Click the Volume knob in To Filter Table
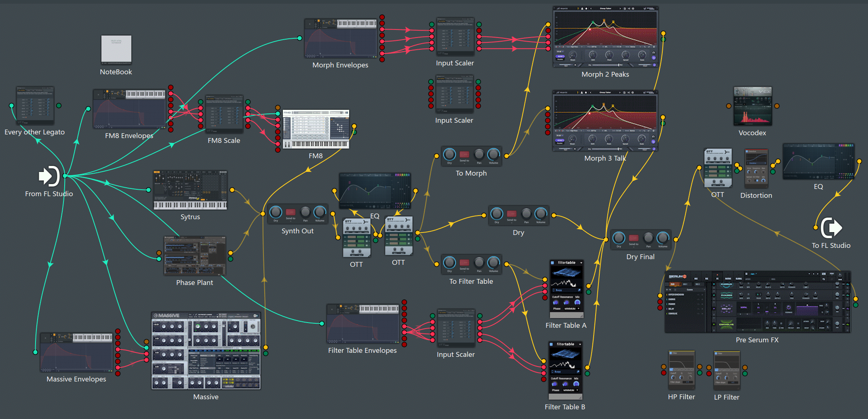 pos(493,262)
